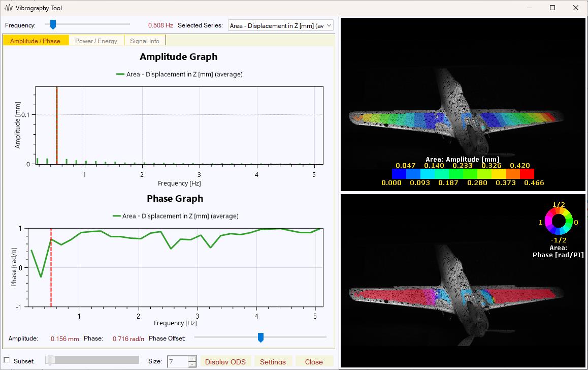Select the Amplitude / Phase tab
This screenshot has height=370, width=588.
click(36, 40)
